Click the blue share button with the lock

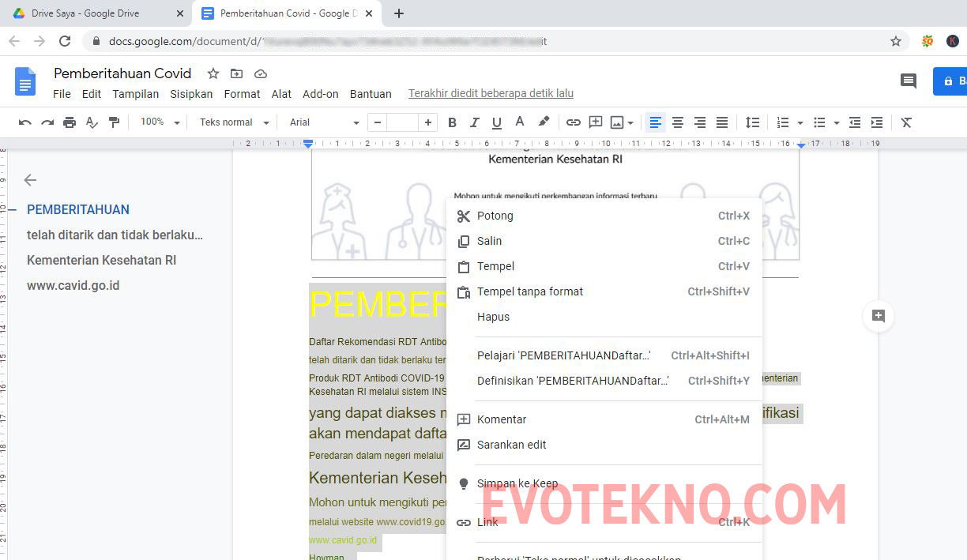point(950,81)
